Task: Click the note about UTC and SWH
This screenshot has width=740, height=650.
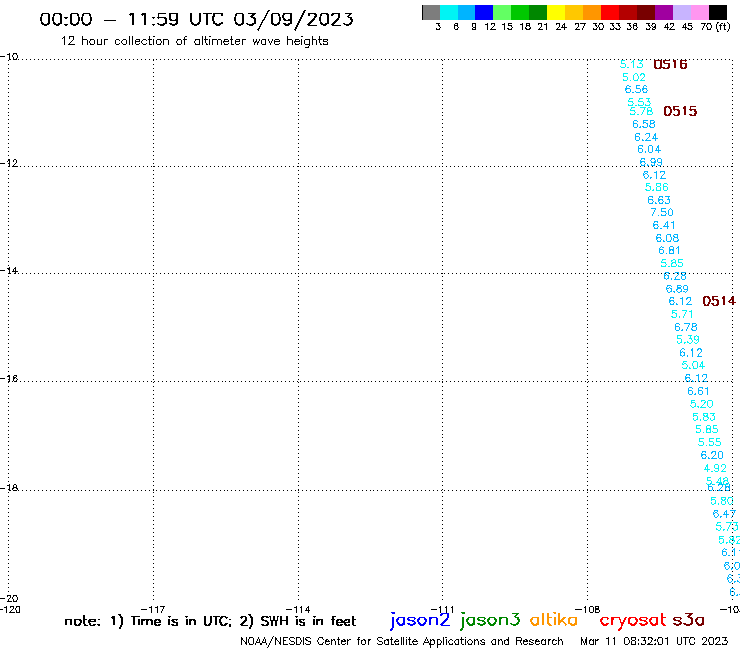Action: [x=210, y=621]
